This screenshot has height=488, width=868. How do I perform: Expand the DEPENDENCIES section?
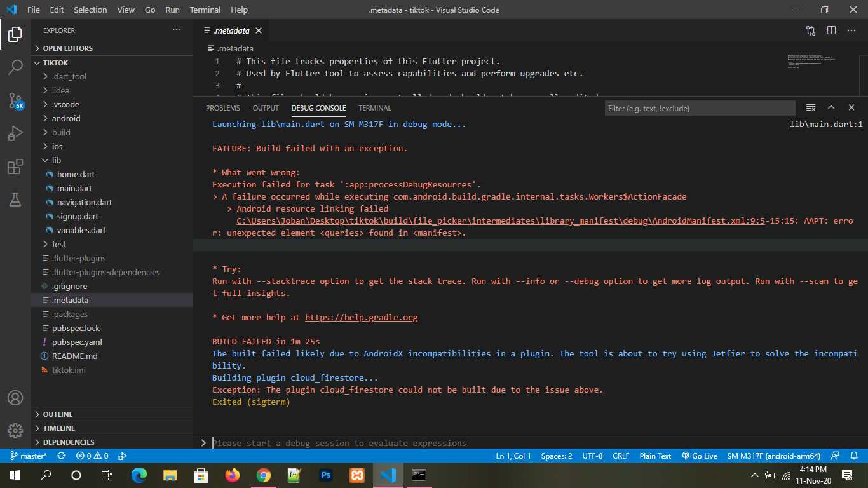(112, 442)
